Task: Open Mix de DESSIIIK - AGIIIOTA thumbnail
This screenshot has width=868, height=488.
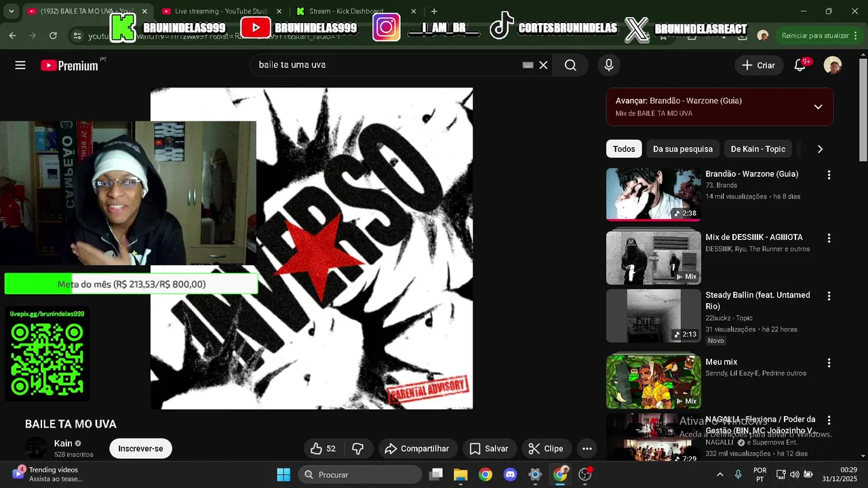Action: pyautogui.click(x=654, y=258)
